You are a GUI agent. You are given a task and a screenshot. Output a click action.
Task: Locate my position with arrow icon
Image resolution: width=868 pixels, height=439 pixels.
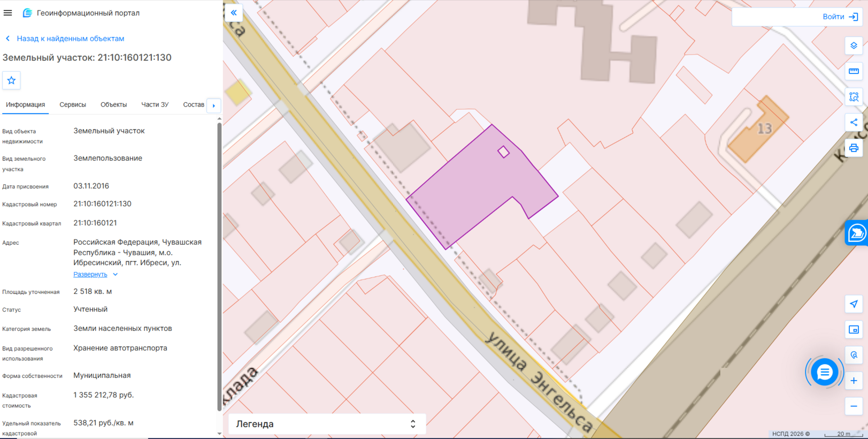point(854,304)
